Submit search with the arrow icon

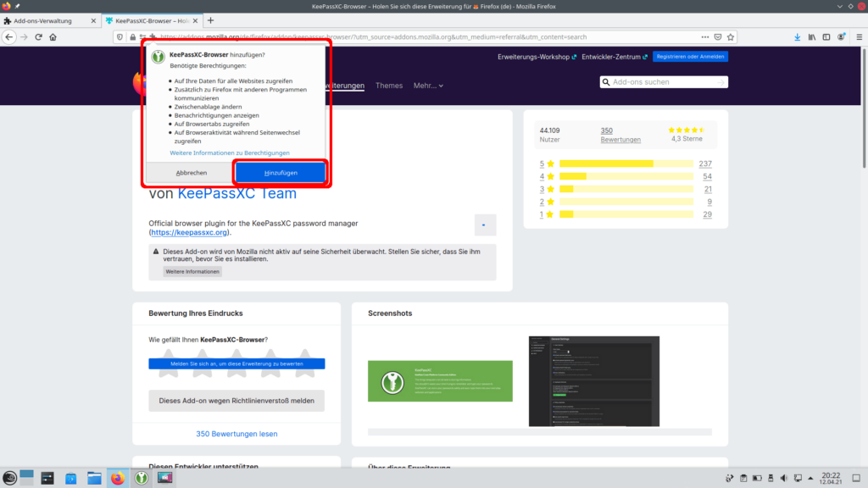click(x=721, y=82)
